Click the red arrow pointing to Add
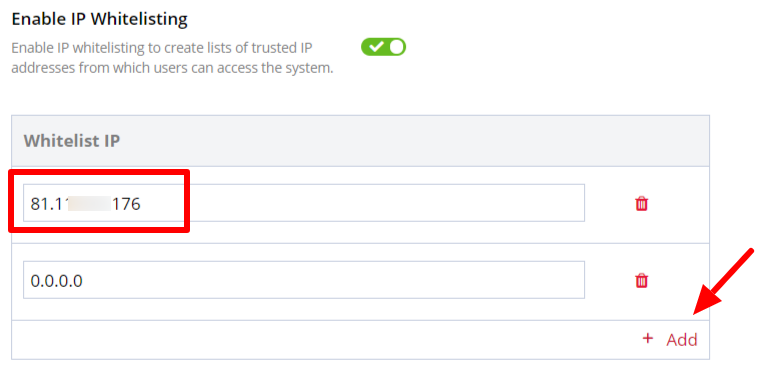Viewport: 775px width, 390px height. pyautogui.click(x=723, y=281)
